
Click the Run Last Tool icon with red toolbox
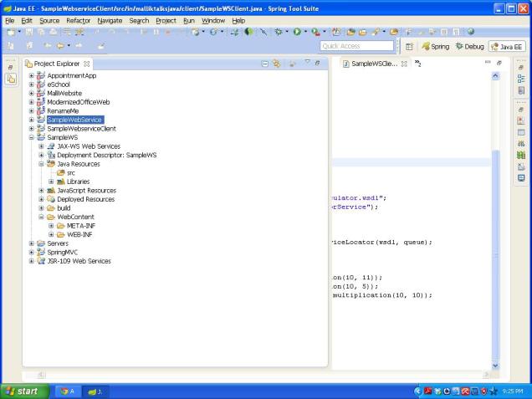point(315,32)
